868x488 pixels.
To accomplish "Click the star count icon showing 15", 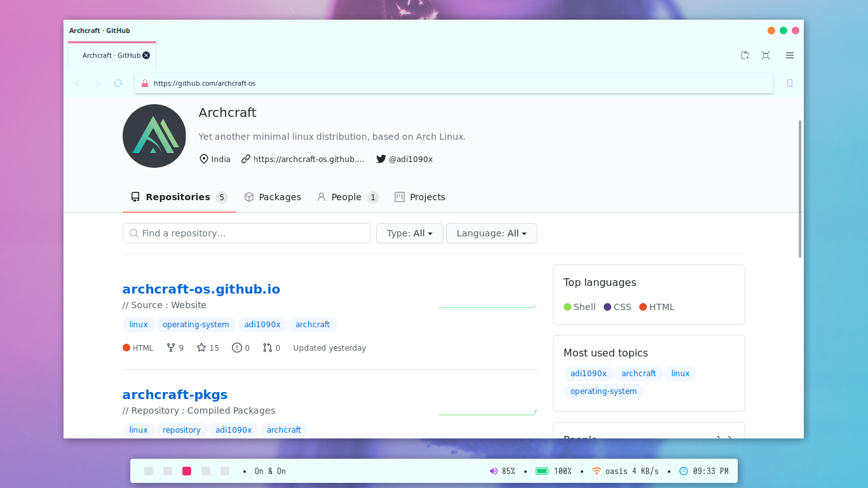I will pyautogui.click(x=201, y=348).
